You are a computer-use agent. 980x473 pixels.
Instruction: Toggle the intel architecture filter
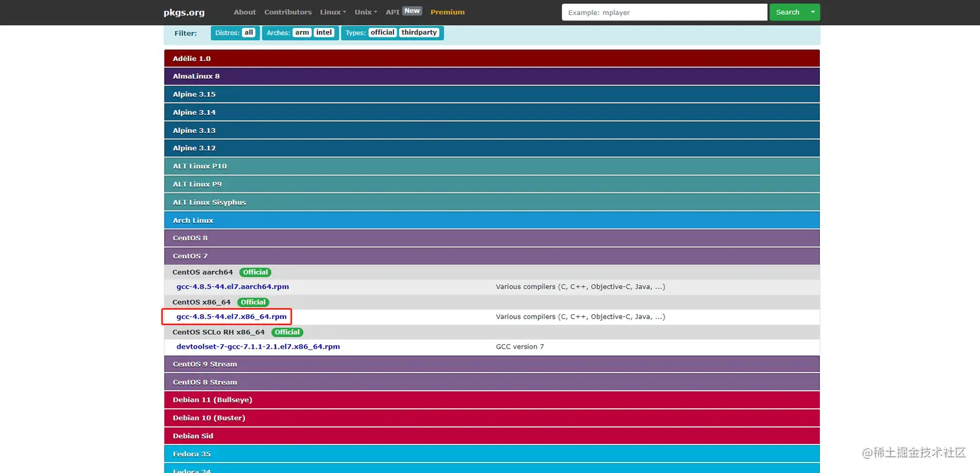(x=324, y=32)
